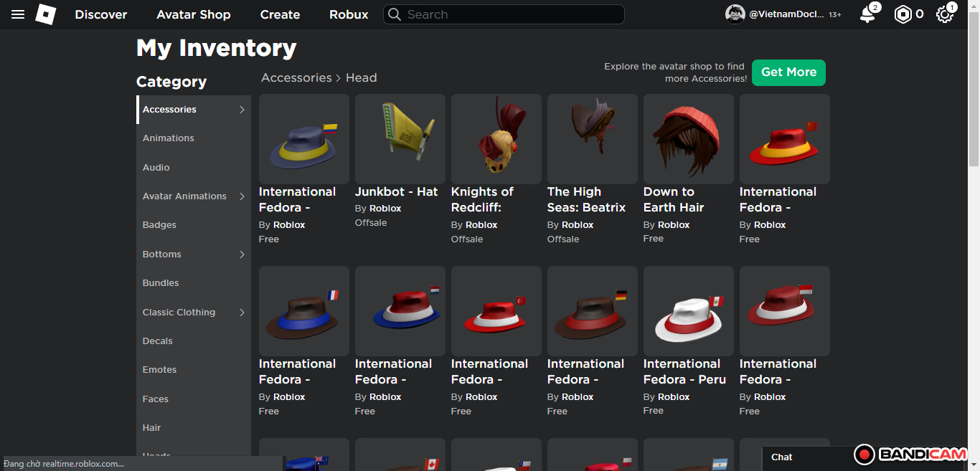This screenshot has width=980, height=471.
Task: Open the notifications bell icon
Action: coord(867,14)
